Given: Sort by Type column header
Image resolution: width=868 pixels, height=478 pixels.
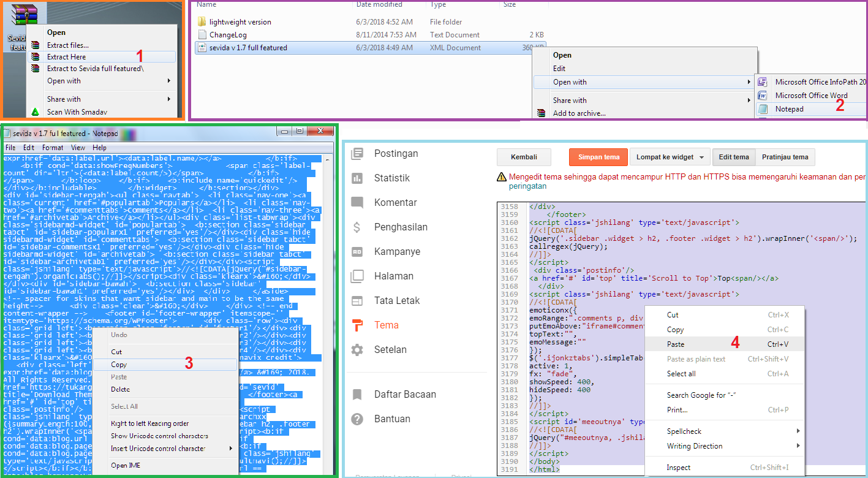Looking at the screenshot, I should tap(438, 4).
